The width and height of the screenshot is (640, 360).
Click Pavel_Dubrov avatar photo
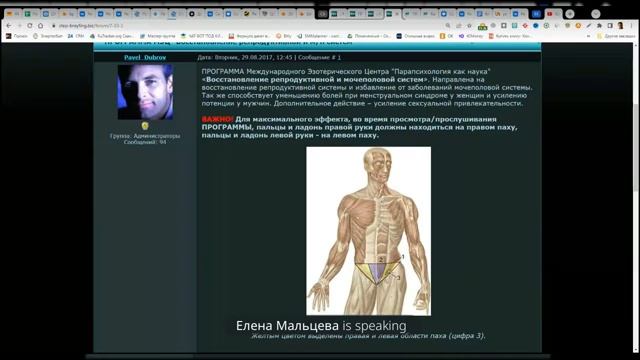(x=145, y=91)
